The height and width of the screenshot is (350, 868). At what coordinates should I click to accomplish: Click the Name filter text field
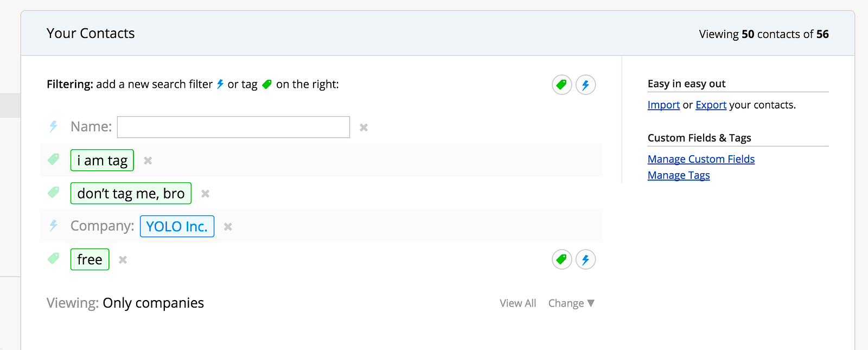point(233,127)
